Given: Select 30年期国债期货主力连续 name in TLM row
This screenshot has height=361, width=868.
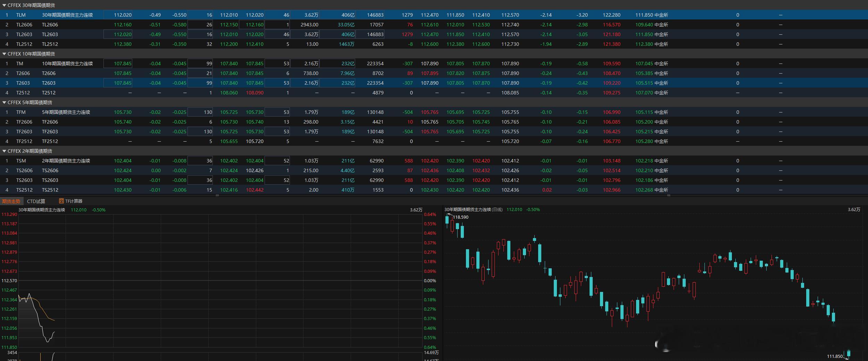Looking at the screenshot, I should tap(67, 15).
